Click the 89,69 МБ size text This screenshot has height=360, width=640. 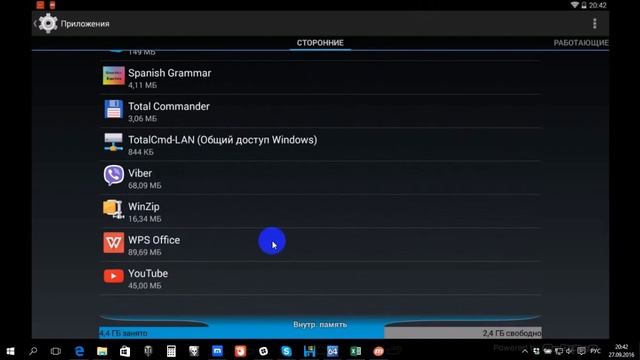click(x=144, y=253)
